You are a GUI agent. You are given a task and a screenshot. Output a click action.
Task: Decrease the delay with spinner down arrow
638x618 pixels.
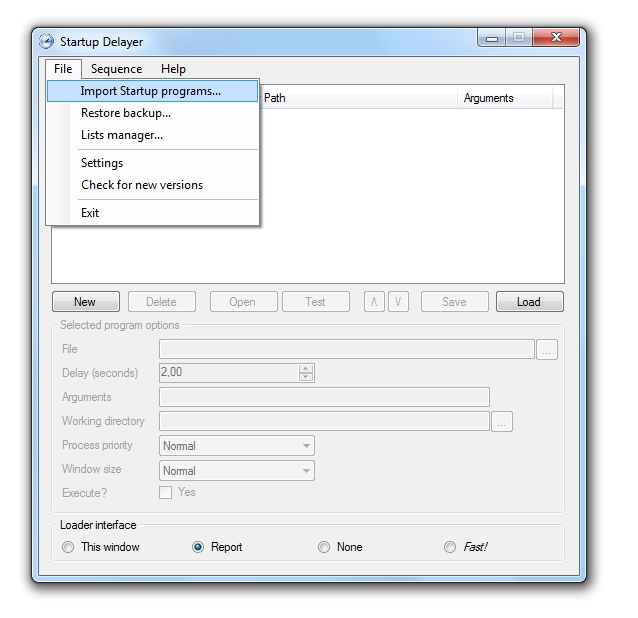(306, 377)
